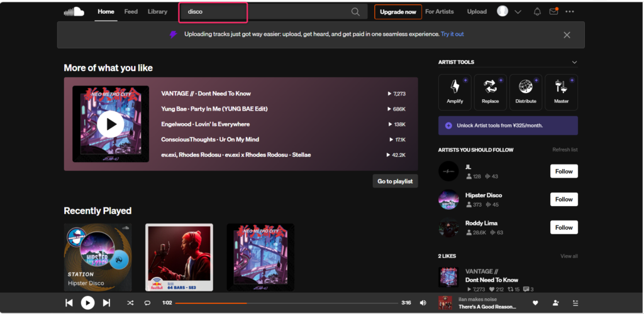Open the Amplify artist tool
The image size is (644, 314).
(x=455, y=92)
